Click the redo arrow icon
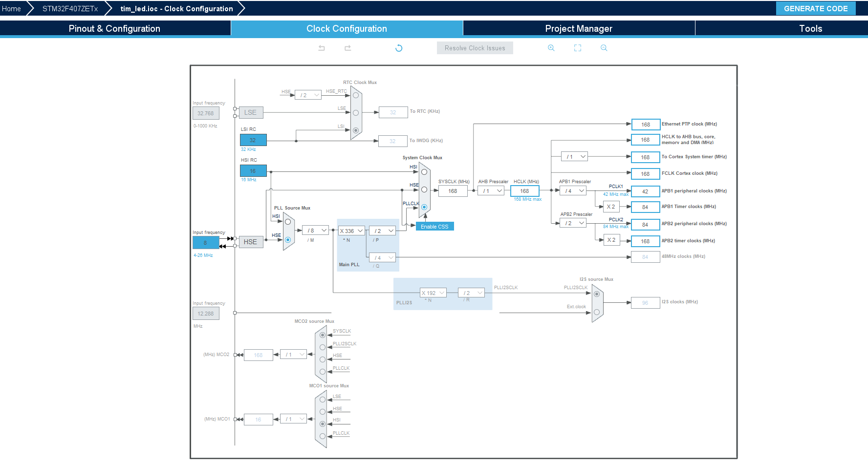 pos(348,48)
